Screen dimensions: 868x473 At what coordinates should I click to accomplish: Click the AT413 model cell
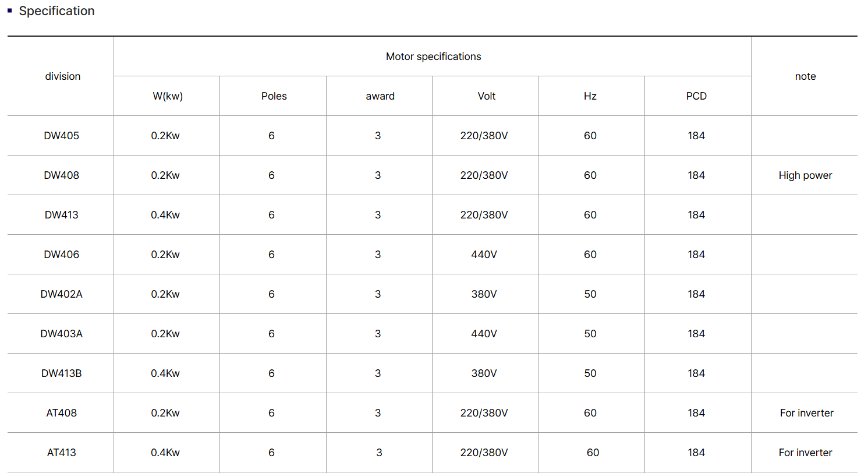pos(62,453)
